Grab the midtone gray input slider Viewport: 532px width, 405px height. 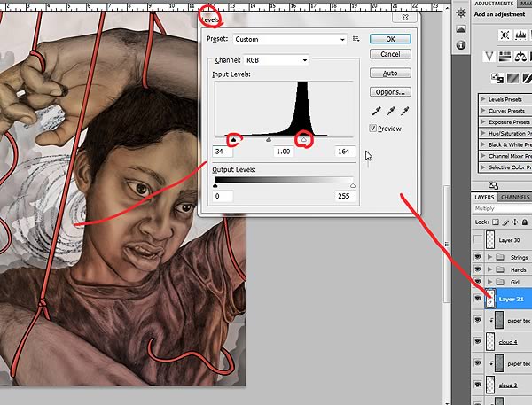(269, 139)
